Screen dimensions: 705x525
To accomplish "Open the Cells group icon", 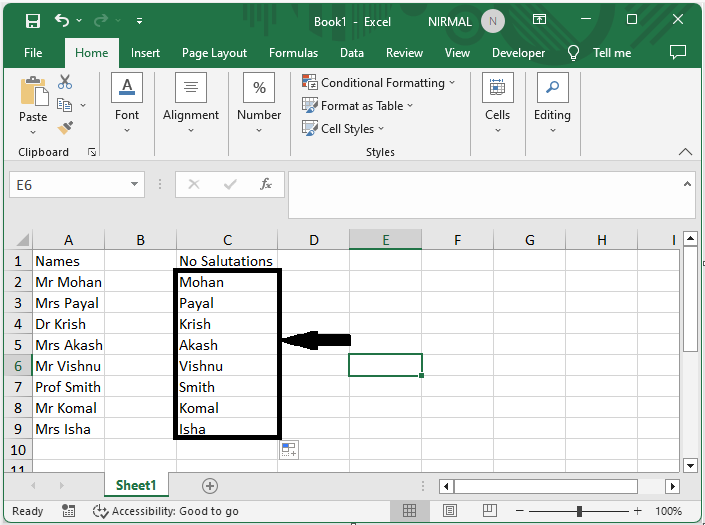I will 497,100.
